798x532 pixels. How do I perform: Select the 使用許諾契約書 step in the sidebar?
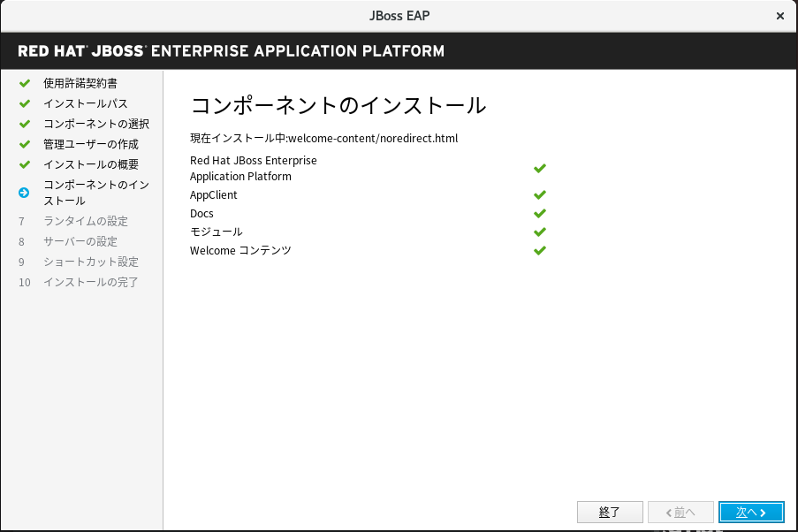coord(80,83)
